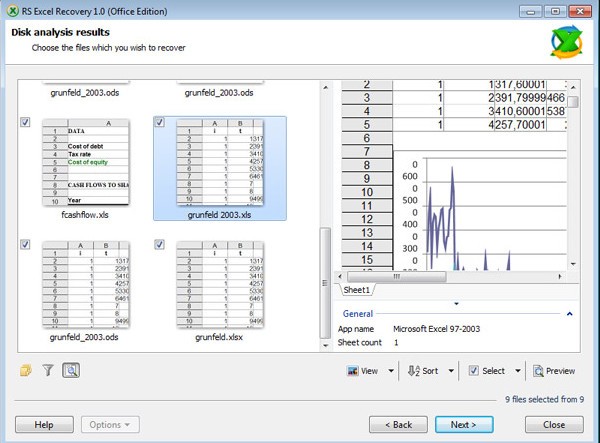Select the fcashflow.xls thumbnail

click(86, 162)
